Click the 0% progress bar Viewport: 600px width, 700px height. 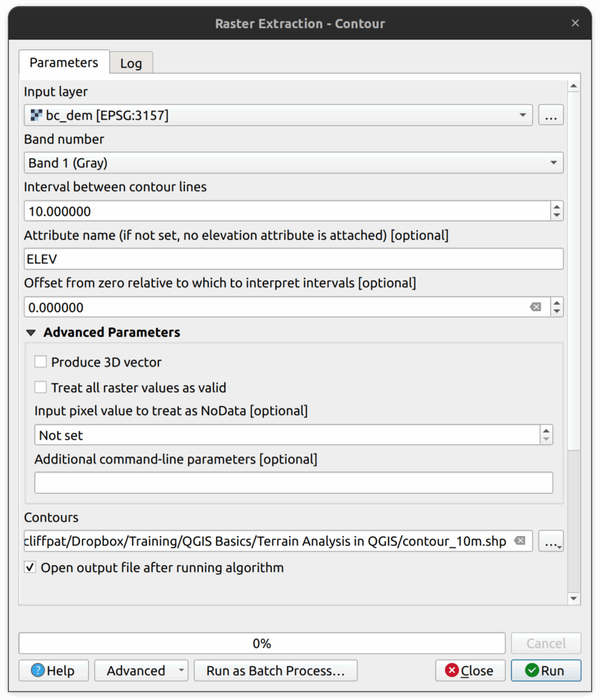262,643
